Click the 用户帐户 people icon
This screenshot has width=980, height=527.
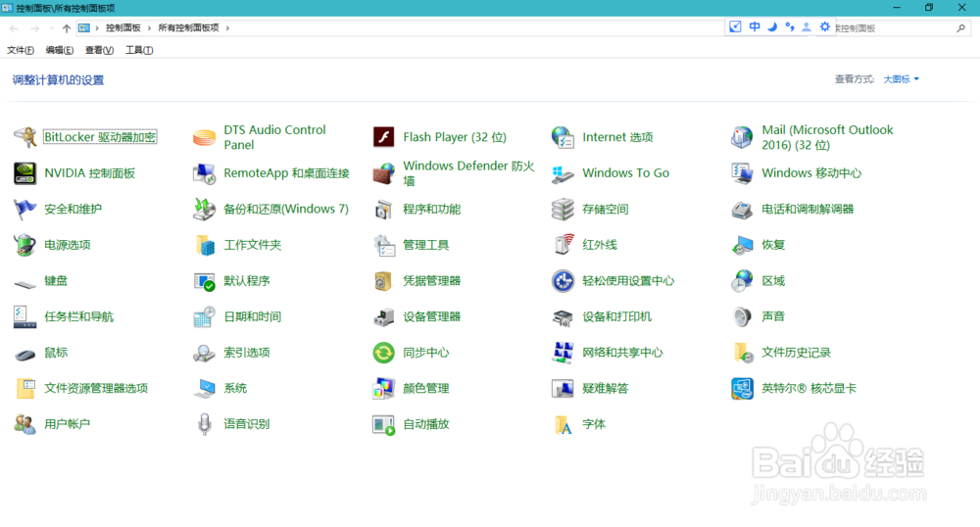25,424
